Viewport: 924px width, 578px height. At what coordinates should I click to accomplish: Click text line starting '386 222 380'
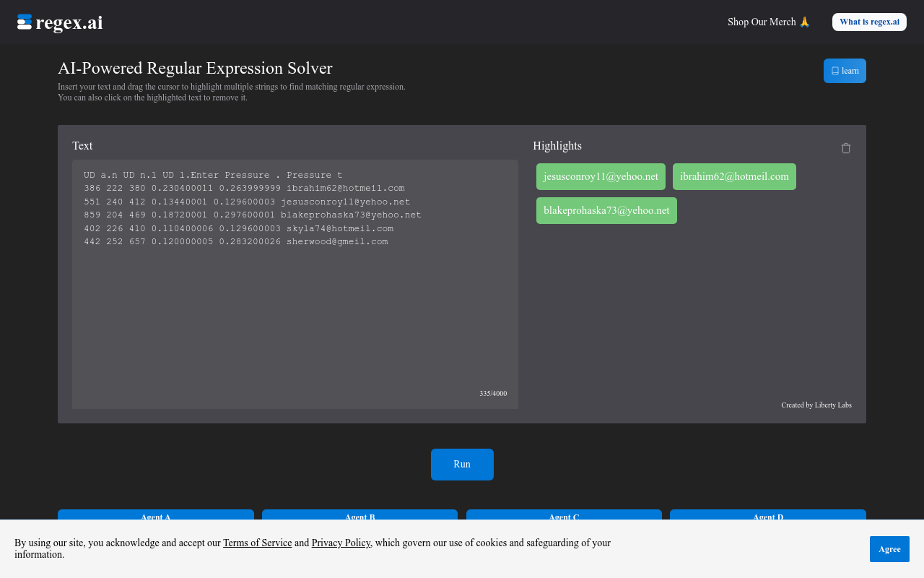(244, 188)
